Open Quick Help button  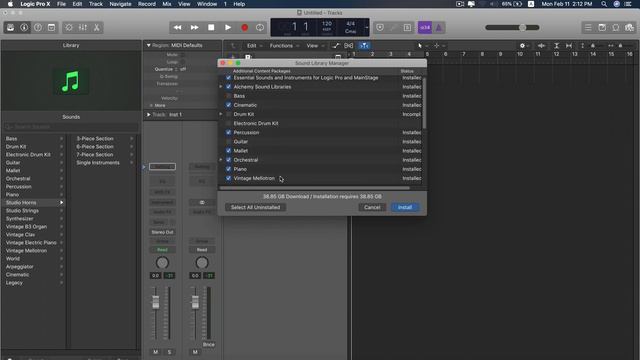38,27
